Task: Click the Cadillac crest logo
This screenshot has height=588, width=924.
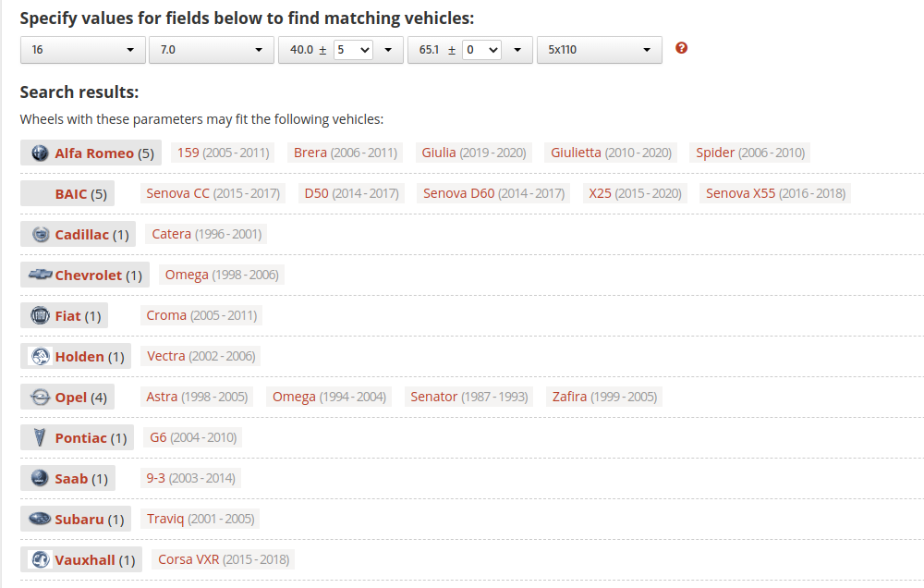Action: click(40, 234)
